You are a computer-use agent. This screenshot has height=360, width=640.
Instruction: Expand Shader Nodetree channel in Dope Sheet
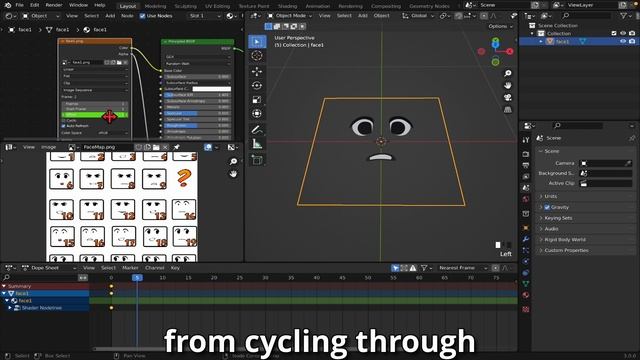pos(10,308)
